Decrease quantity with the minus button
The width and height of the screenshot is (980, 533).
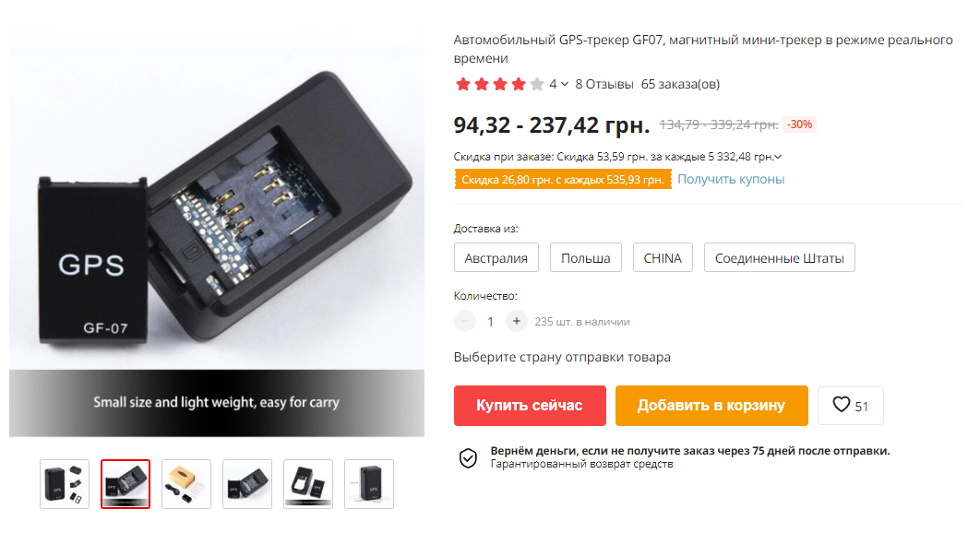coord(465,321)
